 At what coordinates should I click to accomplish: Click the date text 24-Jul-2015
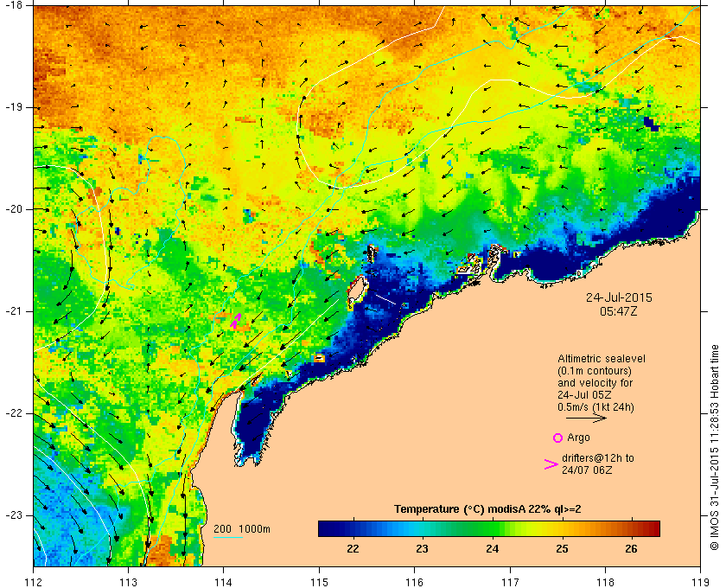click(x=619, y=297)
